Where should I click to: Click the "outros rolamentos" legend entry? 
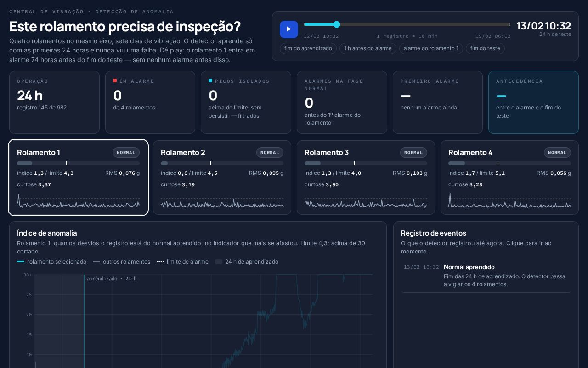121,262
